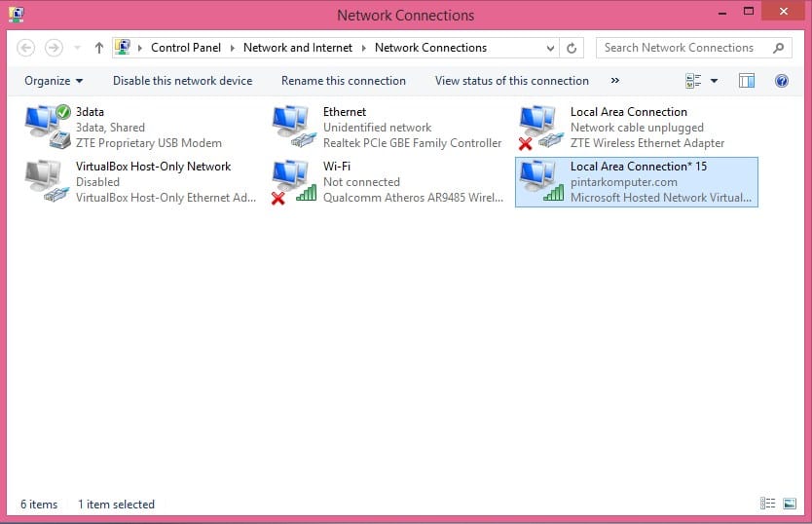This screenshot has width=812, height=524.
Task: Click 'Qualcomm Atheros AR9485 Wirel...' text
Action: tap(413, 198)
